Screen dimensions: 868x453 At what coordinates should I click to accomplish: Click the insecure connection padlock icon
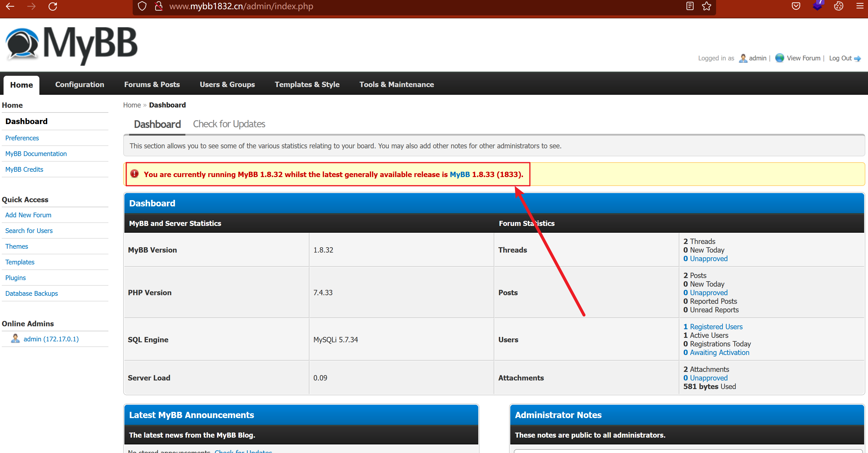[x=158, y=7]
